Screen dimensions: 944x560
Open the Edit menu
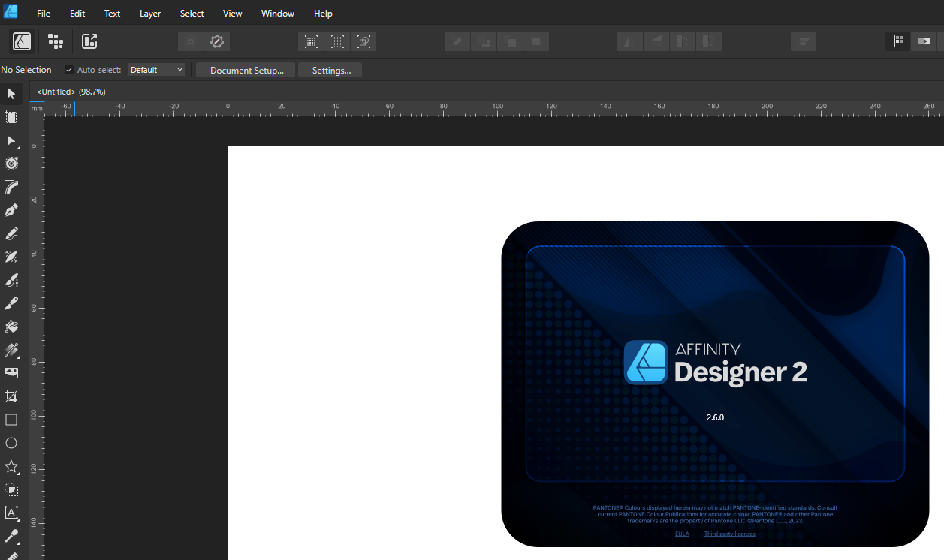77,14
